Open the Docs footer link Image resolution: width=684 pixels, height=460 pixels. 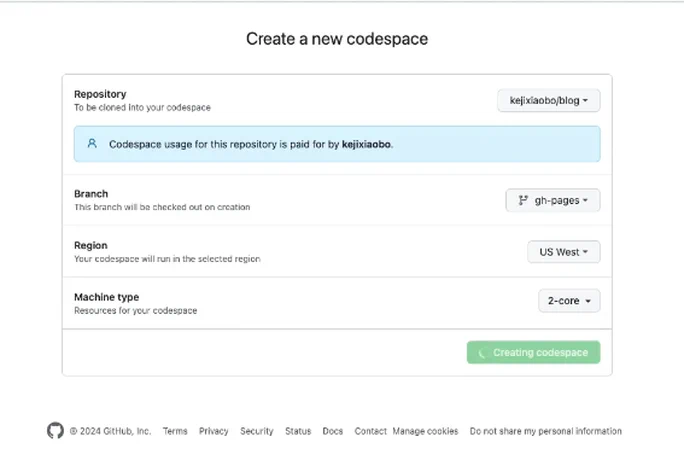click(332, 432)
